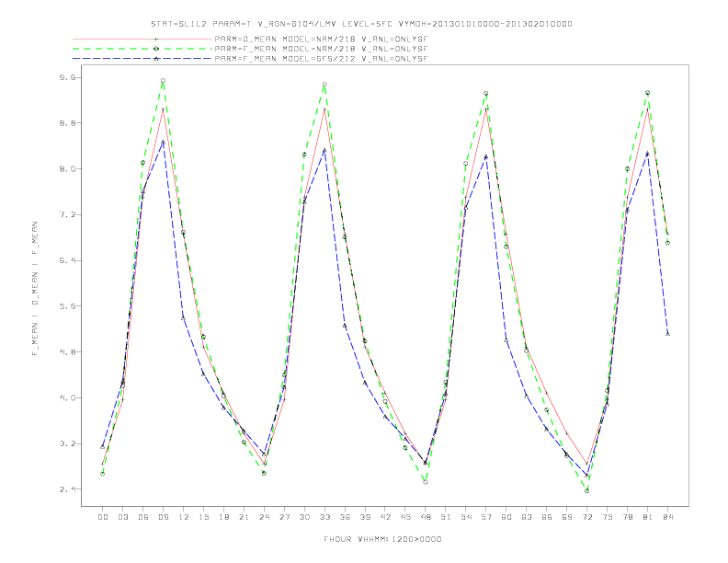Click green circle data marker at hour 09 peak
The image size is (728, 563).
click(x=163, y=81)
